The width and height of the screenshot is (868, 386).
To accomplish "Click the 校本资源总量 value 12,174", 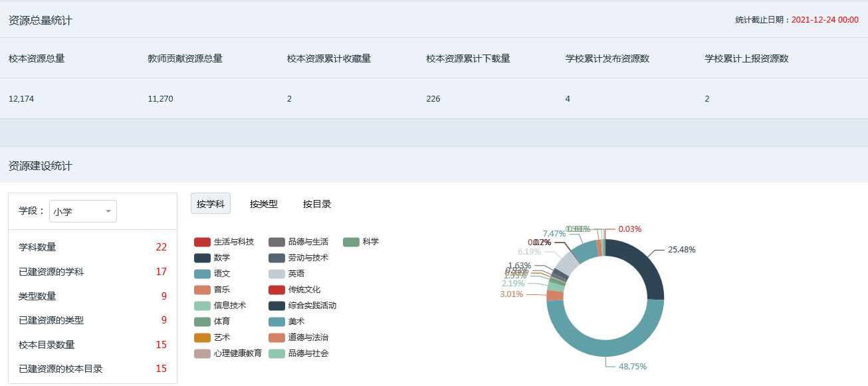I will click(x=21, y=98).
